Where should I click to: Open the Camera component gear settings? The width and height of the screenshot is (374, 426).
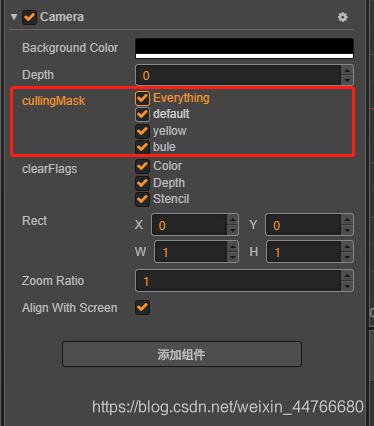coord(343,17)
